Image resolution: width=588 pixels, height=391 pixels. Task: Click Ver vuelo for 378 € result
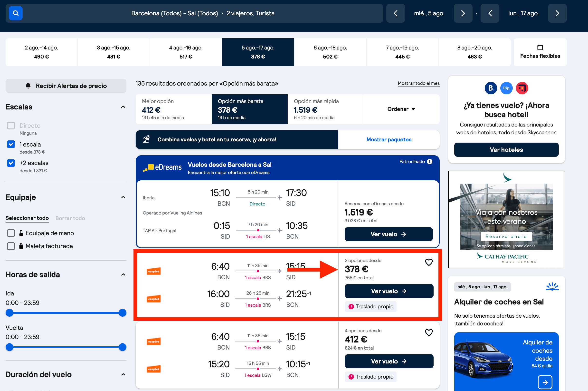click(x=389, y=291)
